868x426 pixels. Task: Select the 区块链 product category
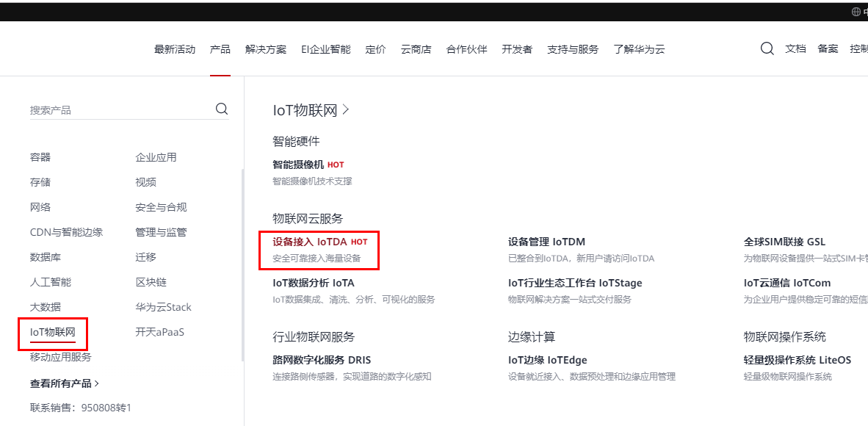click(151, 282)
